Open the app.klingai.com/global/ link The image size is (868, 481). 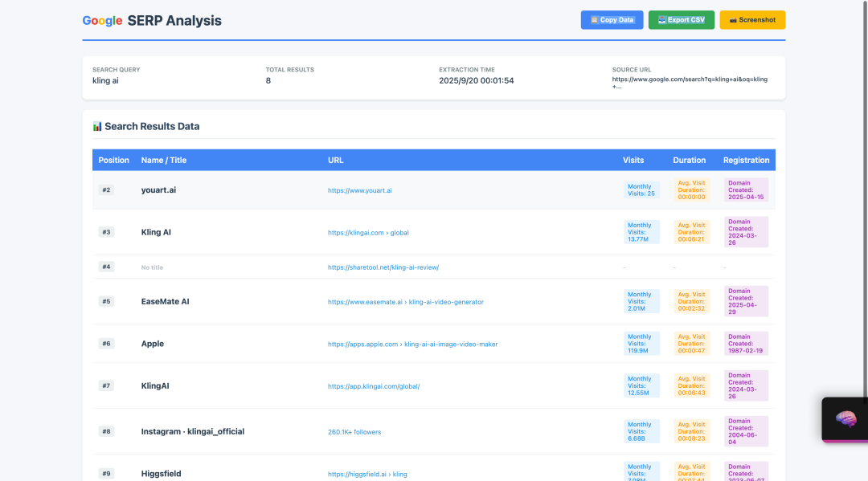point(374,386)
